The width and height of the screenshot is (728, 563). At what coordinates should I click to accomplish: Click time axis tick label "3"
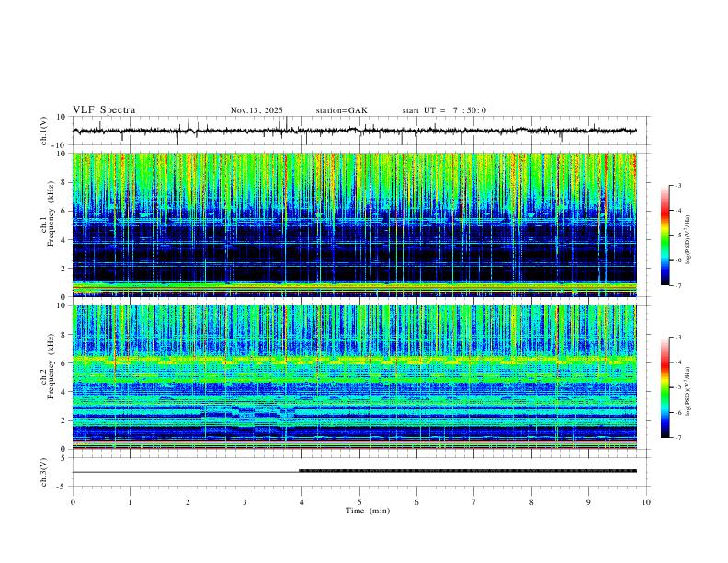click(x=245, y=502)
